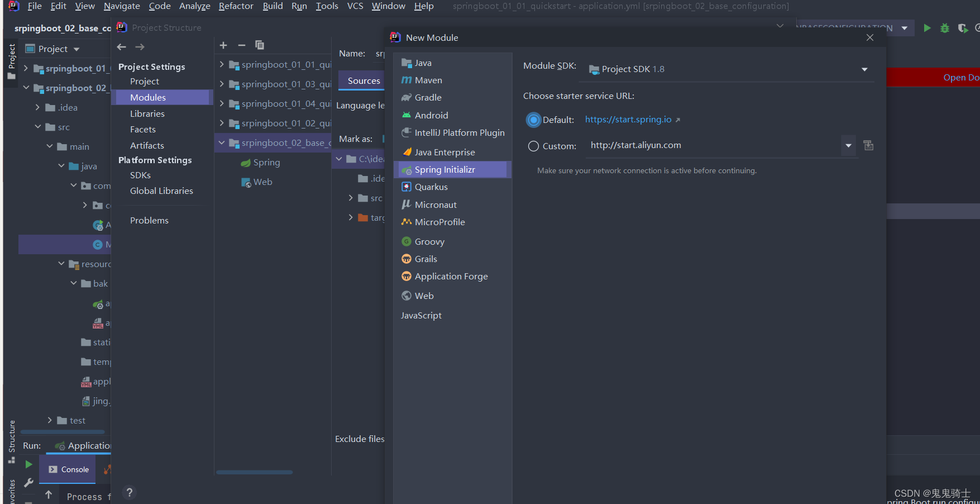Select IntelliJ Platform Plugin generator
This screenshot has width=980, height=504.
452,133
